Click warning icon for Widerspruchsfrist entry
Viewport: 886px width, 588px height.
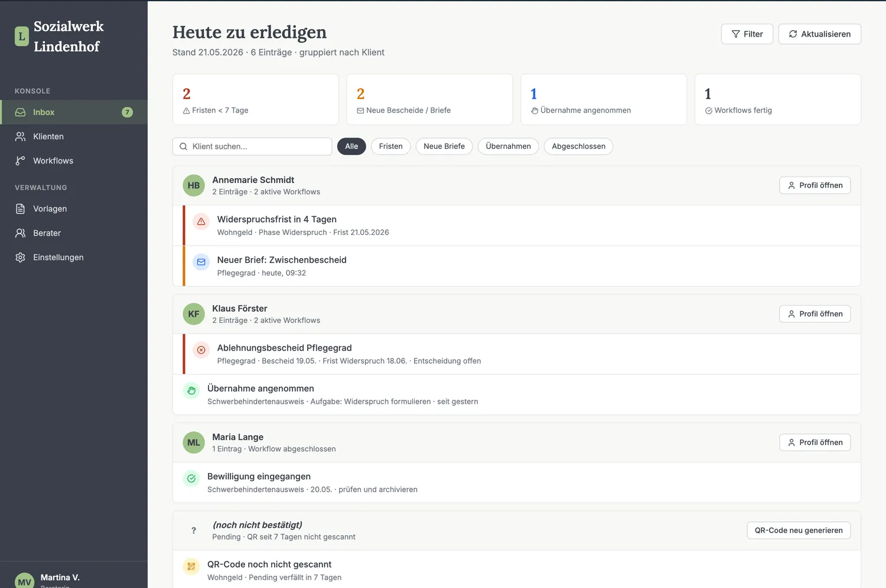pyautogui.click(x=201, y=221)
